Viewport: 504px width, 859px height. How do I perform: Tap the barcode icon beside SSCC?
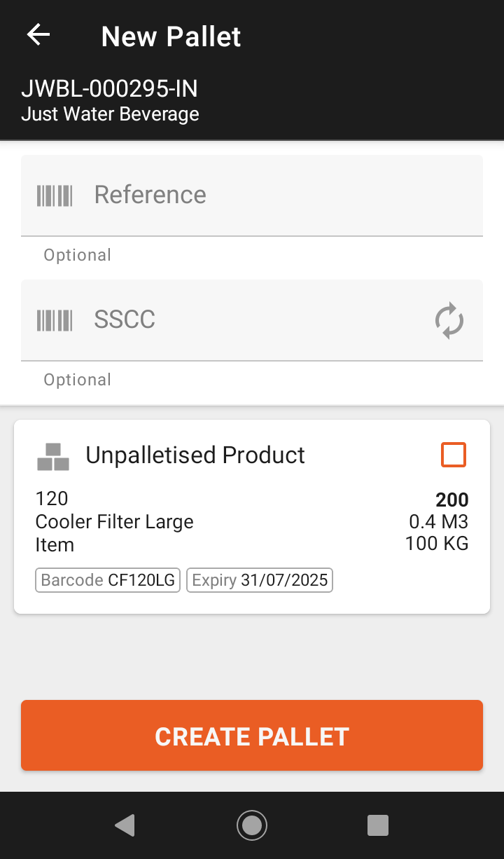click(55, 320)
